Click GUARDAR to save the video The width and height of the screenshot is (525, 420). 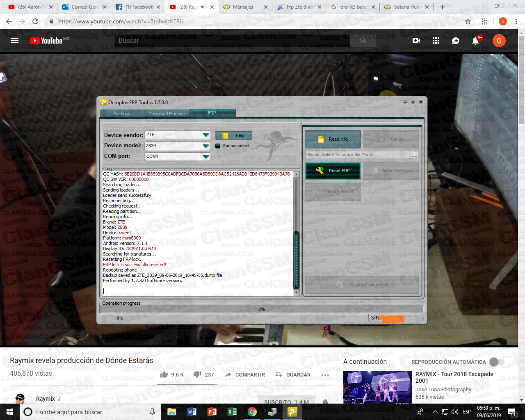coord(293,375)
